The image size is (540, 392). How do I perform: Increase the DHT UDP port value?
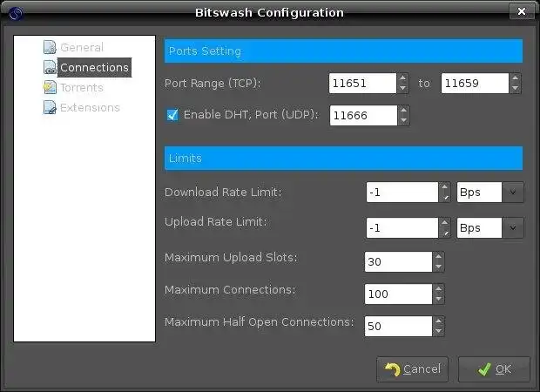pos(403,111)
